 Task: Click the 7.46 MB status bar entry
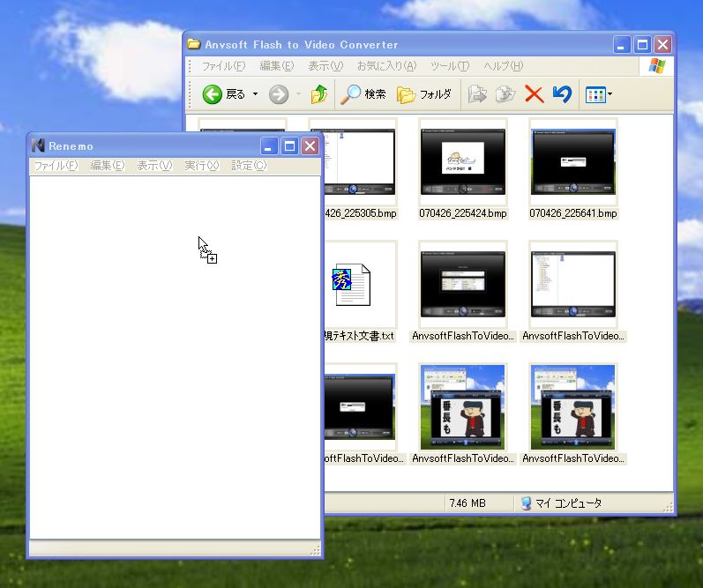click(x=467, y=503)
